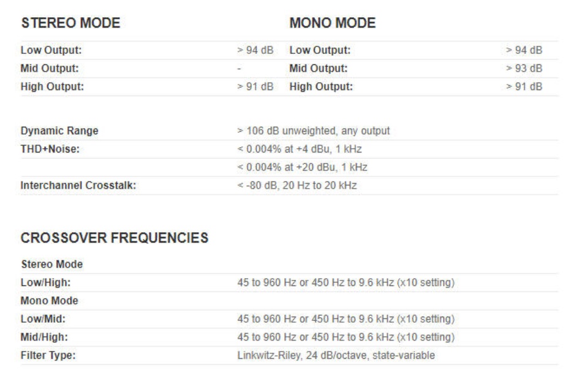Select the Low/Mid crossover label

(43, 318)
